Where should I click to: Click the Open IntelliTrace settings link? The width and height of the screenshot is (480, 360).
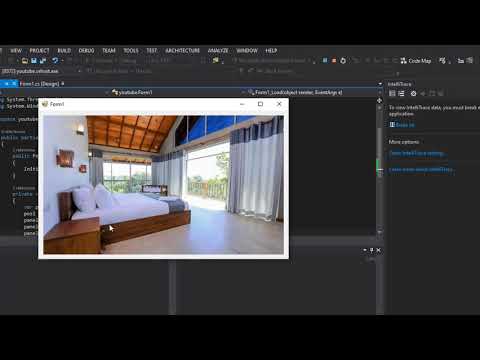click(x=417, y=153)
